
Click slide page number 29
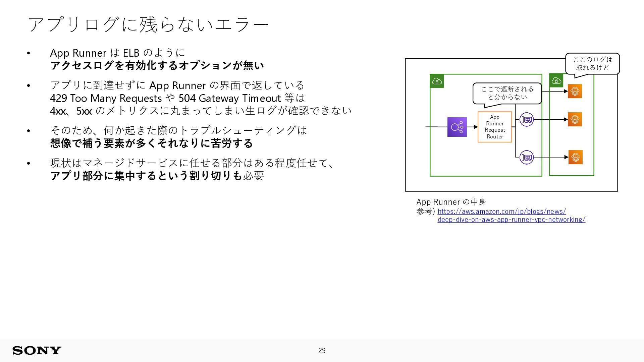pos(322,351)
